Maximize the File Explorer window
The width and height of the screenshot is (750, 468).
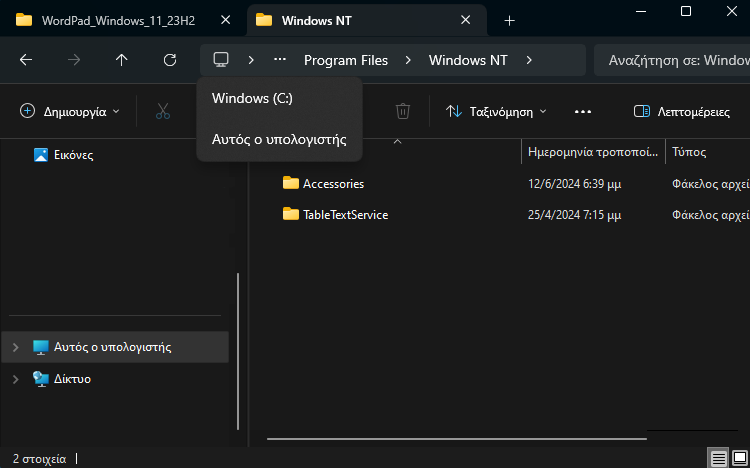tap(686, 11)
